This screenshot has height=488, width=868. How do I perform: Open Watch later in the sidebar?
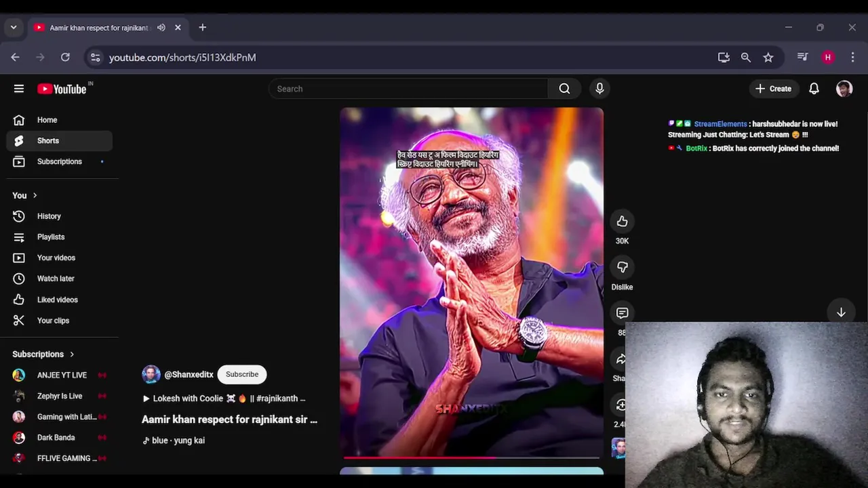coord(60,279)
